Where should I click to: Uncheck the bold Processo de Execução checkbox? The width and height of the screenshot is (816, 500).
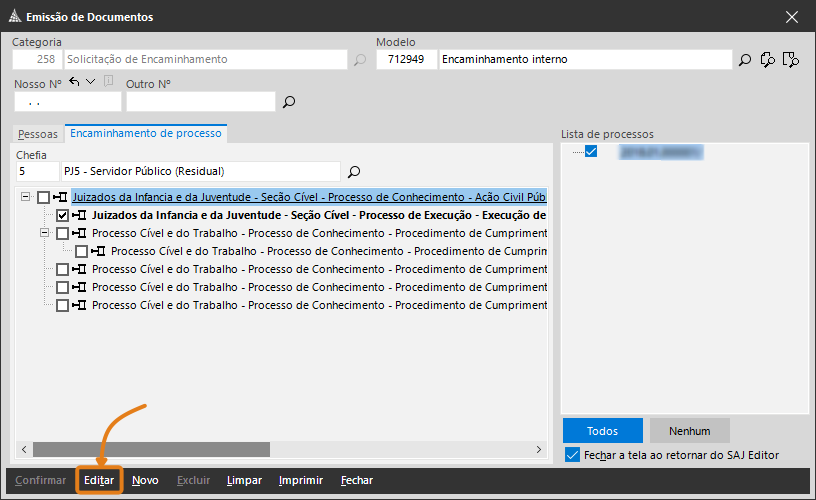coord(63,215)
